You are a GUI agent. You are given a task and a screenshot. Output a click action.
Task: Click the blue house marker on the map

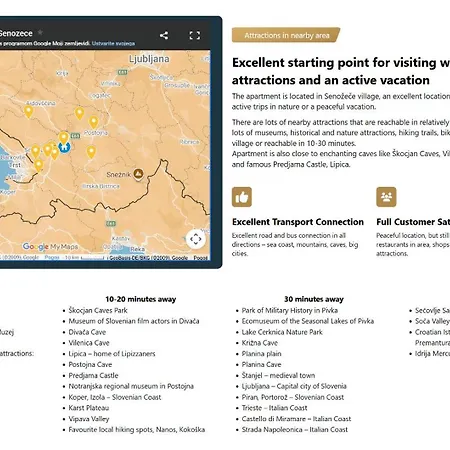64,147
